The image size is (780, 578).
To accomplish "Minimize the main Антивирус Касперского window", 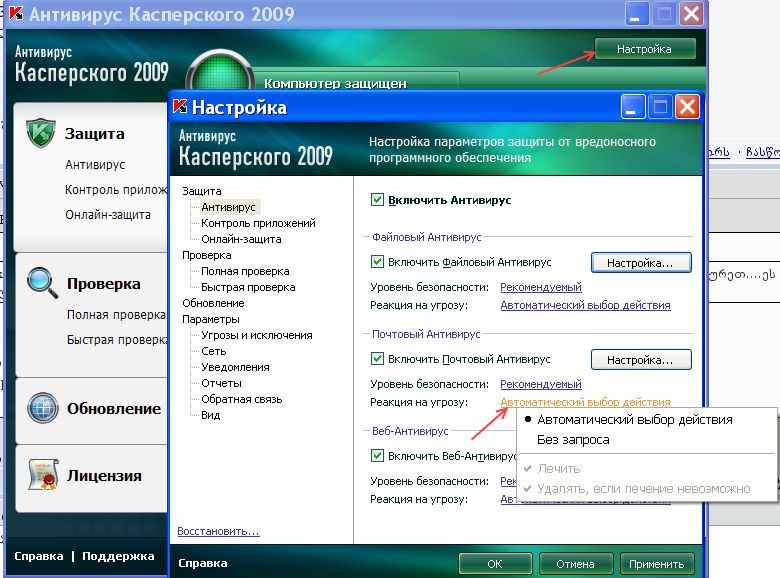I will [x=637, y=13].
